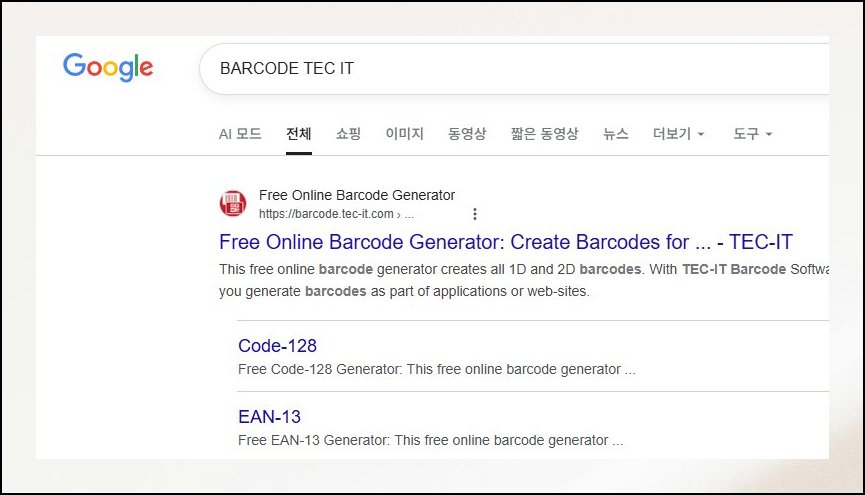Open the three-dot menu beside barcode.tec-it.com
The width and height of the screenshot is (865, 495).
click(474, 214)
